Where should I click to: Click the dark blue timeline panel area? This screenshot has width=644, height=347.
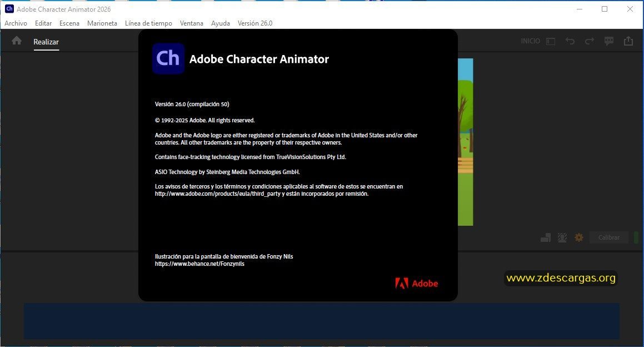tap(322, 321)
